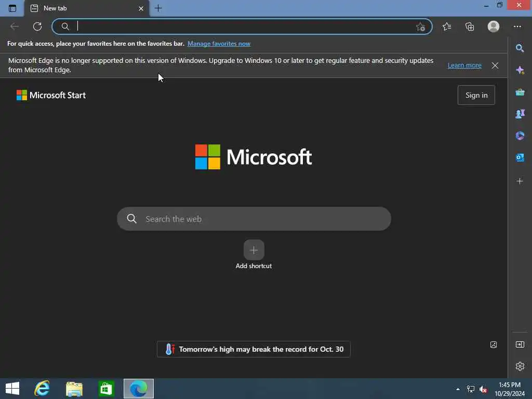Click Microsoft Edge taskbar icon

tap(138, 389)
